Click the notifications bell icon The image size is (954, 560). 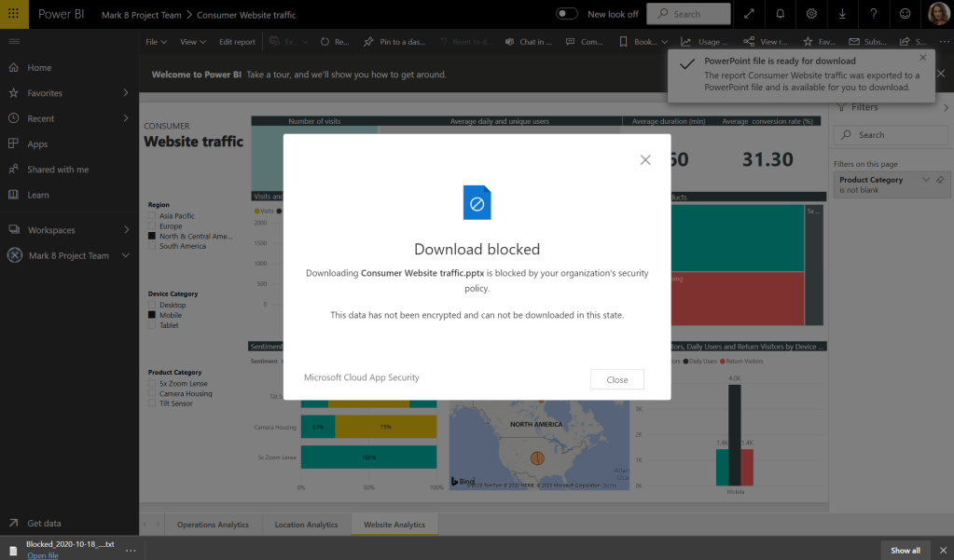click(x=781, y=14)
